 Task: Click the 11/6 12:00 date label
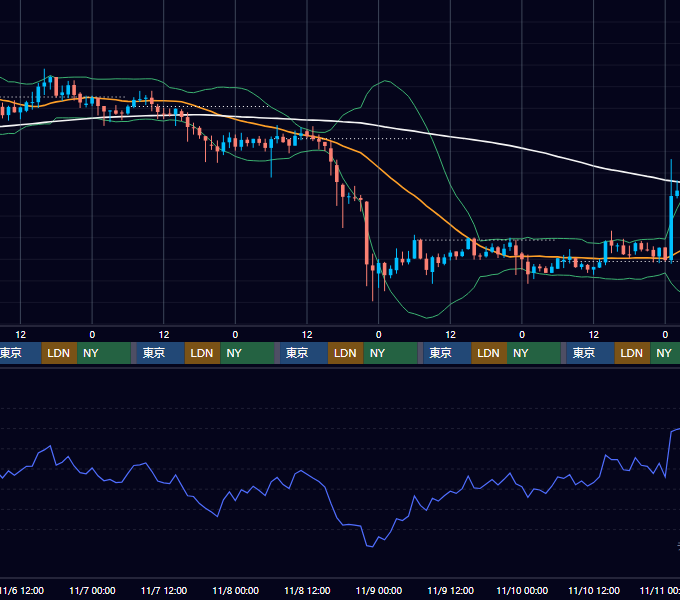[21, 590]
